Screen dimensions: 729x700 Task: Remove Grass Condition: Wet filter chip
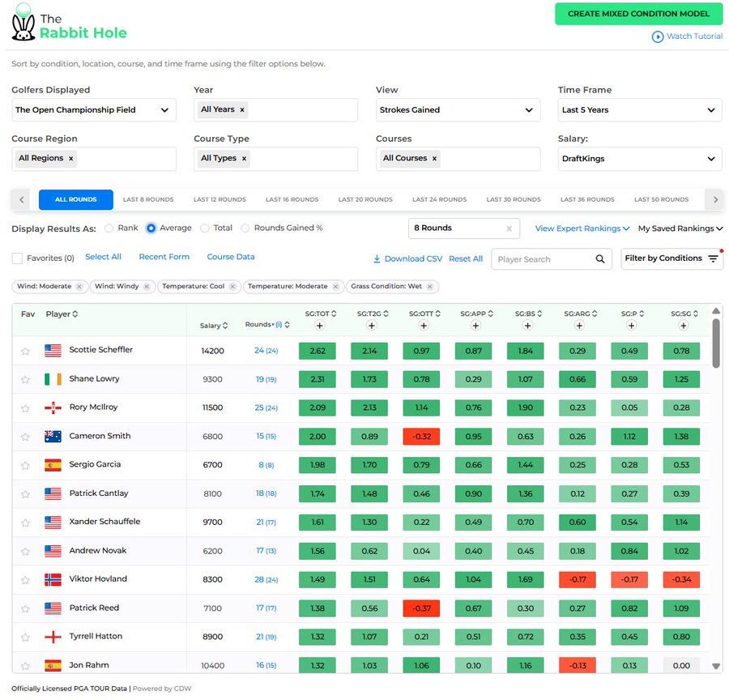[430, 287]
